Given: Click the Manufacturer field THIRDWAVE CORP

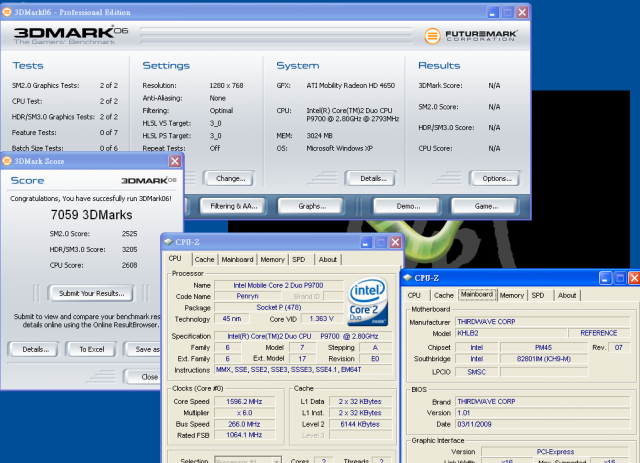Looking at the screenshot, I should (543, 322).
